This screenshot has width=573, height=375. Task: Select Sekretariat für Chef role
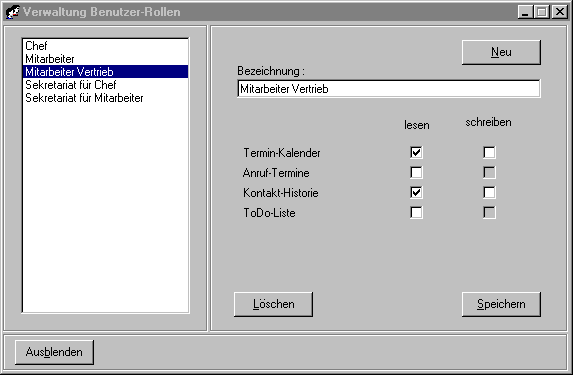tap(105, 85)
